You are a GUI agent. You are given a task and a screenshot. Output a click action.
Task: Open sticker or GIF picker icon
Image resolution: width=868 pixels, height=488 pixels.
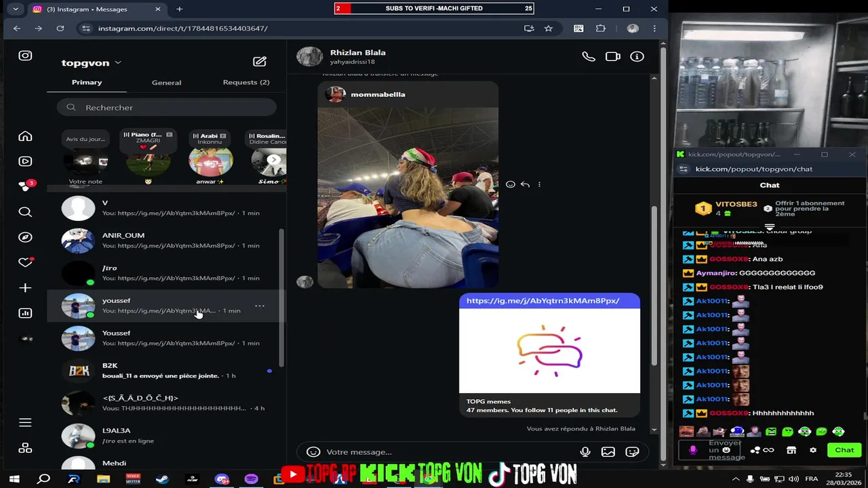pyautogui.click(x=632, y=452)
